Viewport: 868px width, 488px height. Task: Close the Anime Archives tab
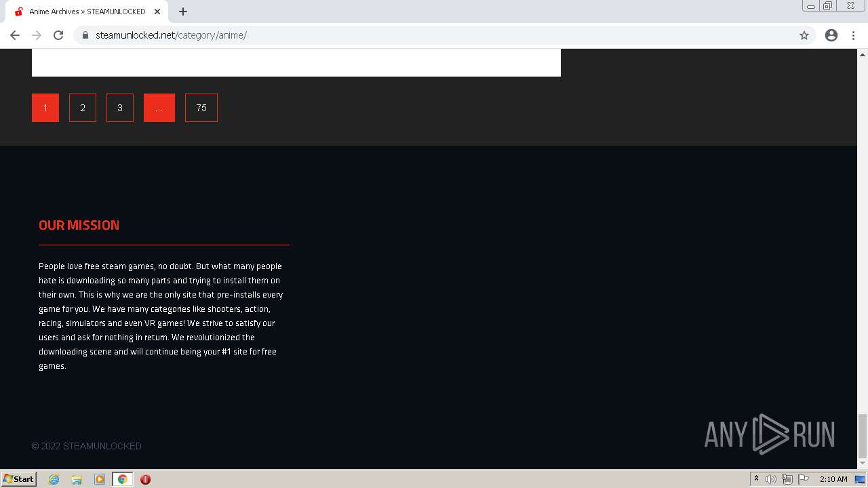(157, 12)
